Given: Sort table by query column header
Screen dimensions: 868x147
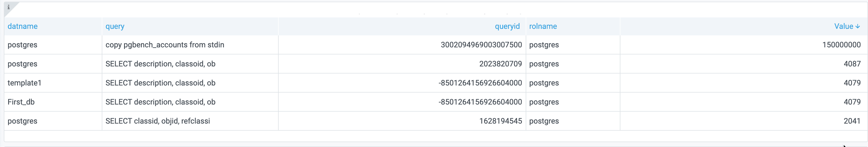Looking at the screenshot, I should point(115,26).
